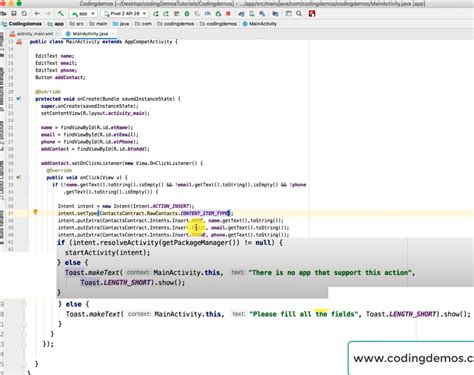Screen dimensions: 474x375
Task: Click the com breadcrumb package
Action: 143,24
